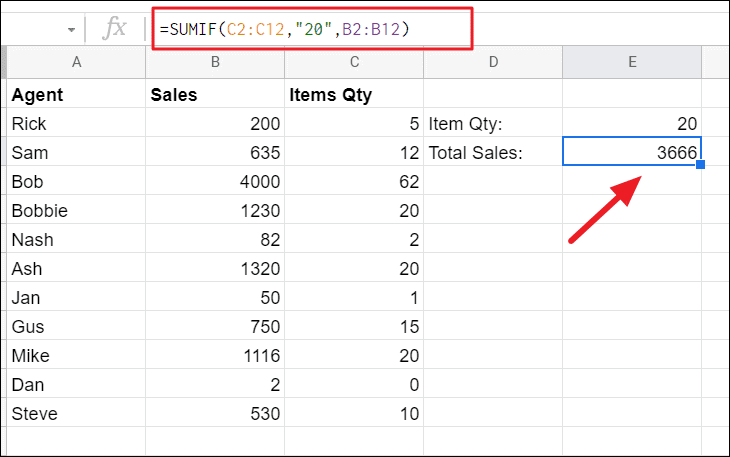Click the Item Qty: label cell

click(x=493, y=124)
